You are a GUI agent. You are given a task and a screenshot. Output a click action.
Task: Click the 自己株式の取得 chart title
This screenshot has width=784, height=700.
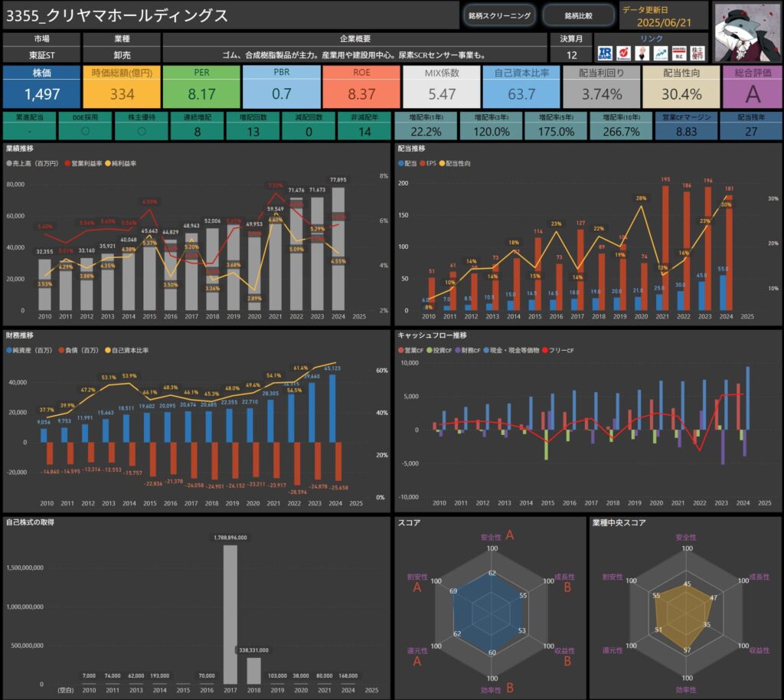click(30, 522)
